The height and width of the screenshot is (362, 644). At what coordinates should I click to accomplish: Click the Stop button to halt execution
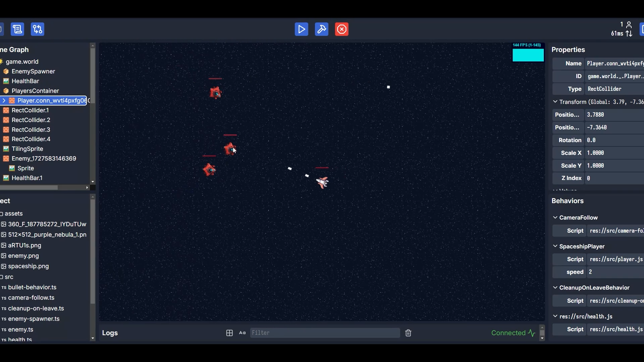tap(342, 29)
